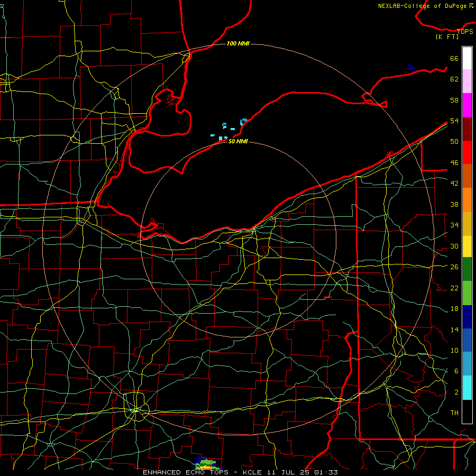
Task: Click the maroon swatch in the legend
Action: (467, 129)
